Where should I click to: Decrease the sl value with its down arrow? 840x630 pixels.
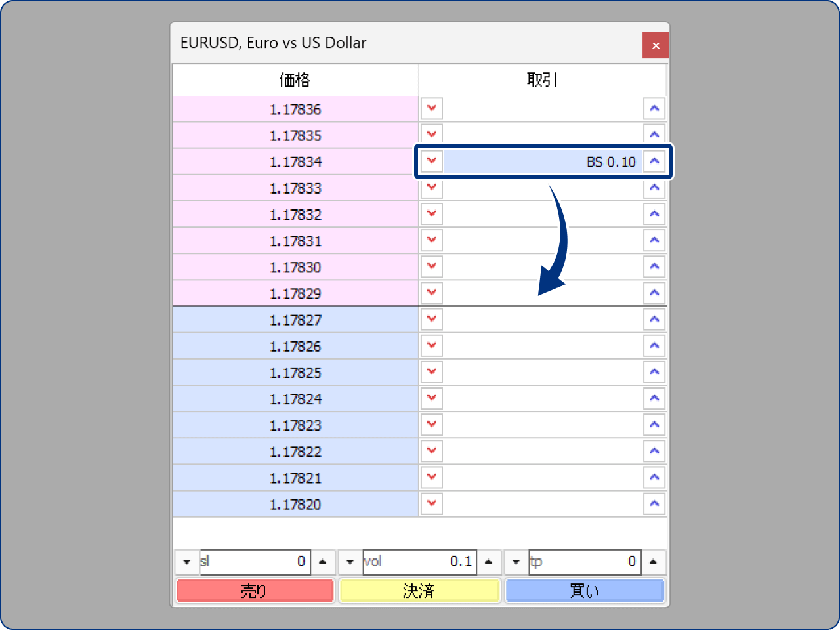point(187,562)
